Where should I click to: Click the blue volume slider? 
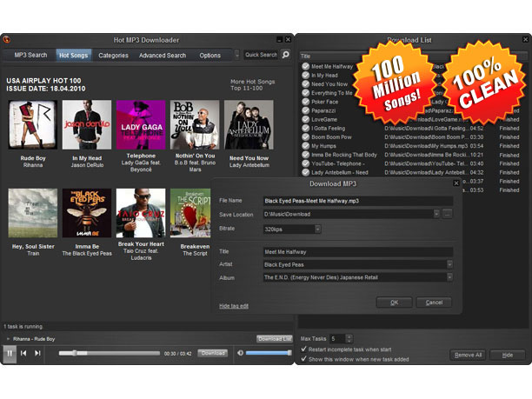[x=269, y=353]
